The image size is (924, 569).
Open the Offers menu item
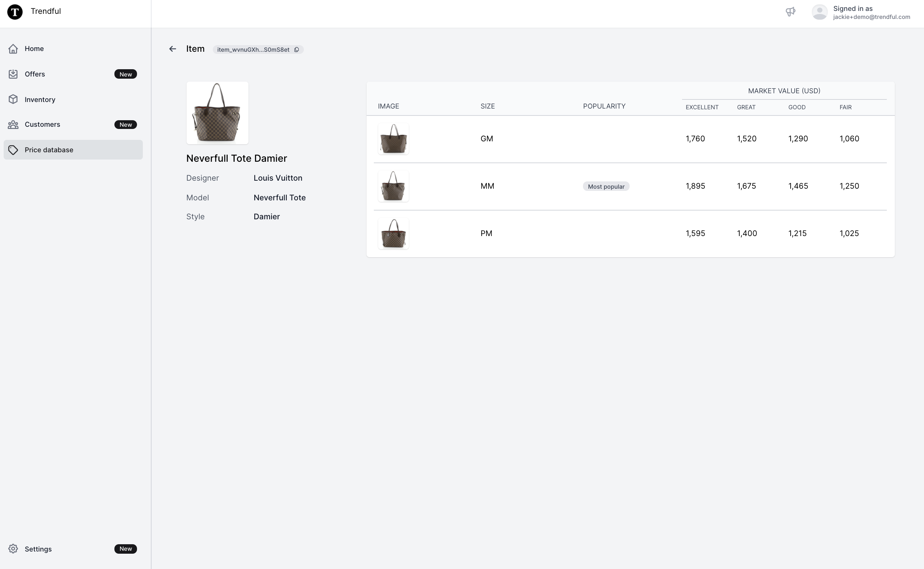(x=73, y=74)
